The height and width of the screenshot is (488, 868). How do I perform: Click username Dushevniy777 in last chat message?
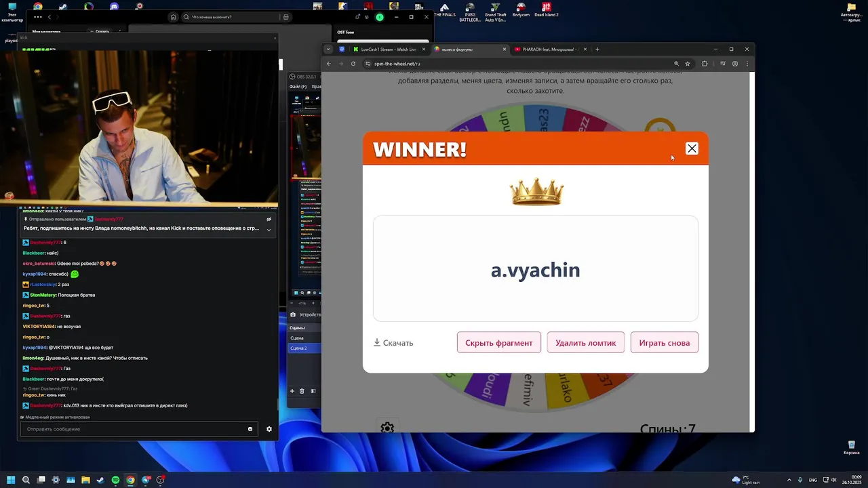pos(45,405)
